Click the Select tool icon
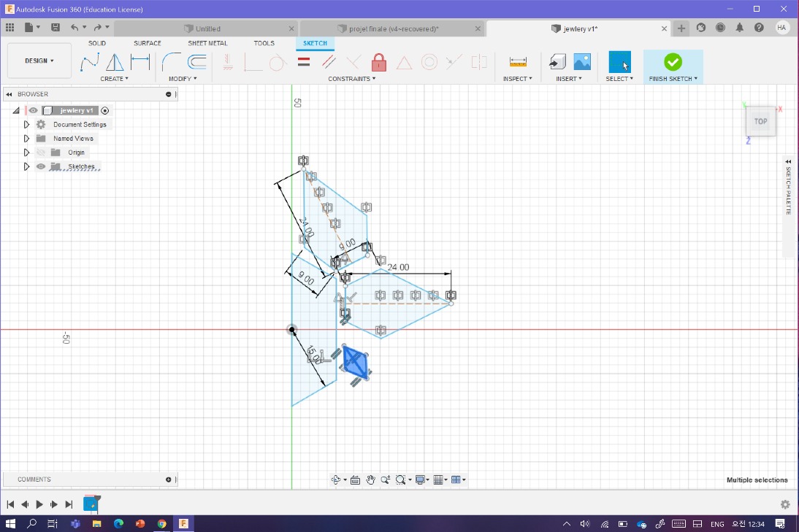Image resolution: width=799 pixels, height=532 pixels. (619, 62)
